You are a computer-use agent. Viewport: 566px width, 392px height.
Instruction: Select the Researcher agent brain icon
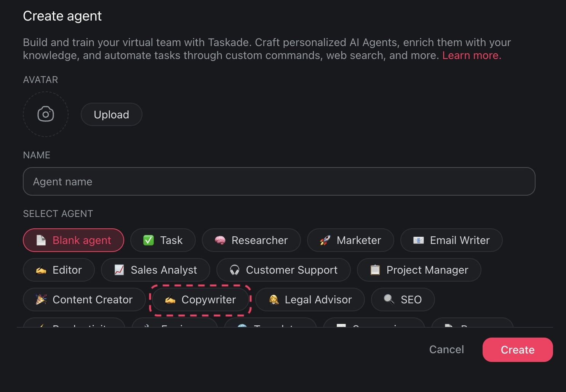click(x=220, y=240)
